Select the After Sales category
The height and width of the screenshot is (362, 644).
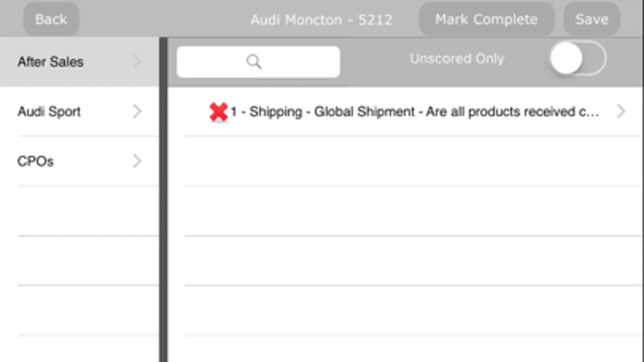tap(50, 62)
